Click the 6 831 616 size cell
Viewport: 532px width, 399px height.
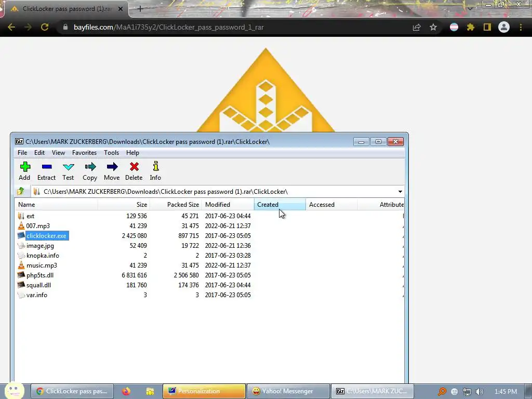(x=135, y=275)
